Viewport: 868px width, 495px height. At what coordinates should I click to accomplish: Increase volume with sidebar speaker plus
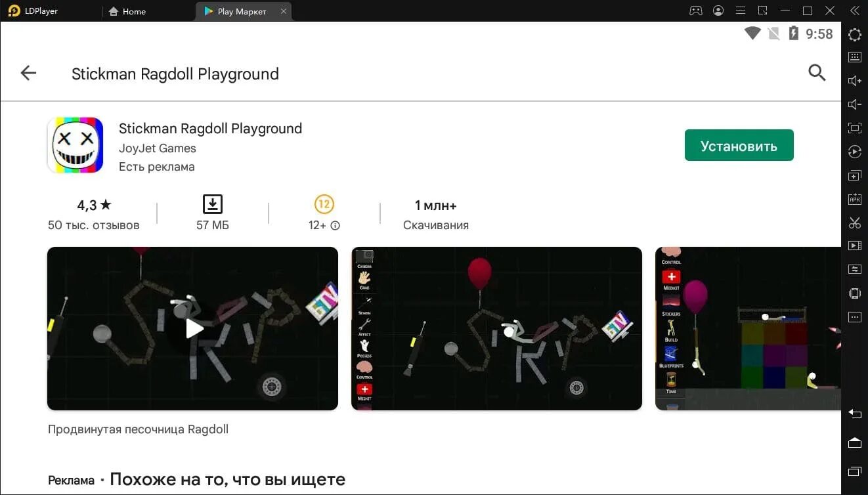click(854, 81)
